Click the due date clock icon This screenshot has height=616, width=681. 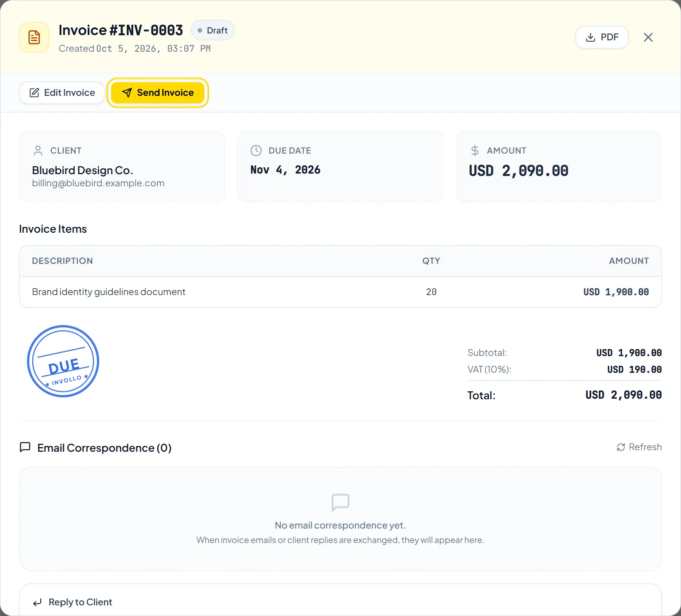[x=256, y=151]
